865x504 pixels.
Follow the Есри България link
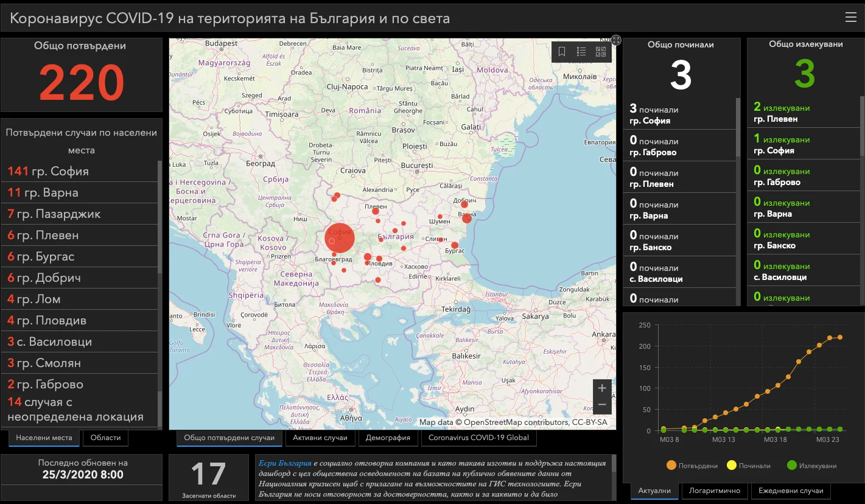click(x=285, y=464)
